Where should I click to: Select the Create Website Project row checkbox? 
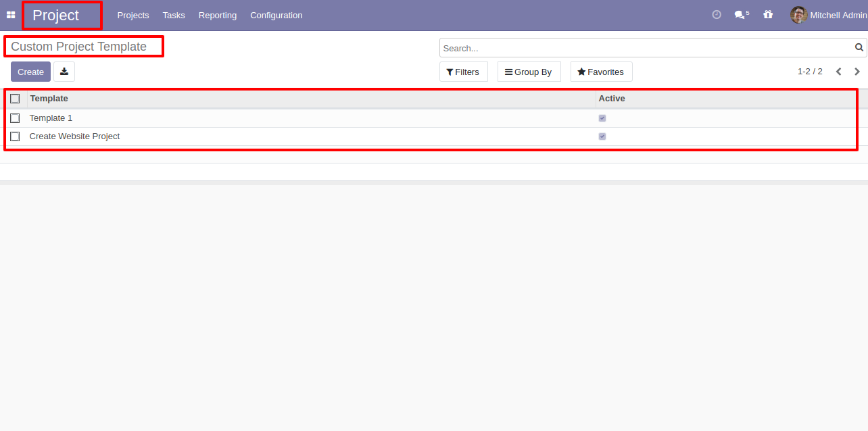(x=15, y=136)
